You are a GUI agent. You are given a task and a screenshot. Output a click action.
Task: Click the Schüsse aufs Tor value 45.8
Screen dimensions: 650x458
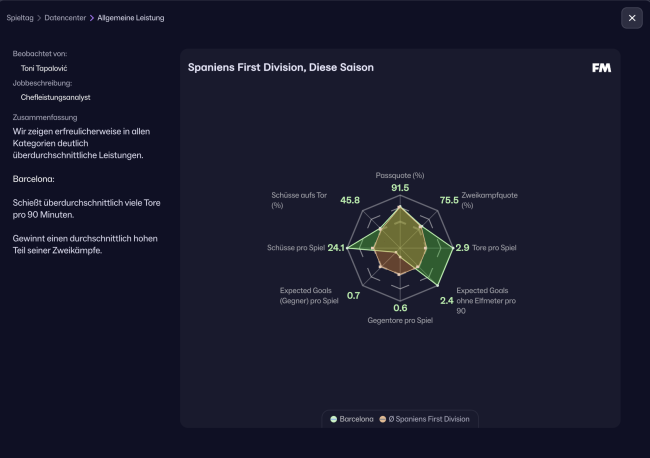tap(350, 200)
